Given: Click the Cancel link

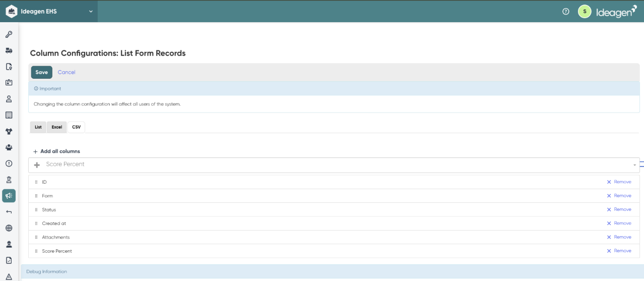Looking at the screenshot, I should point(67,72).
